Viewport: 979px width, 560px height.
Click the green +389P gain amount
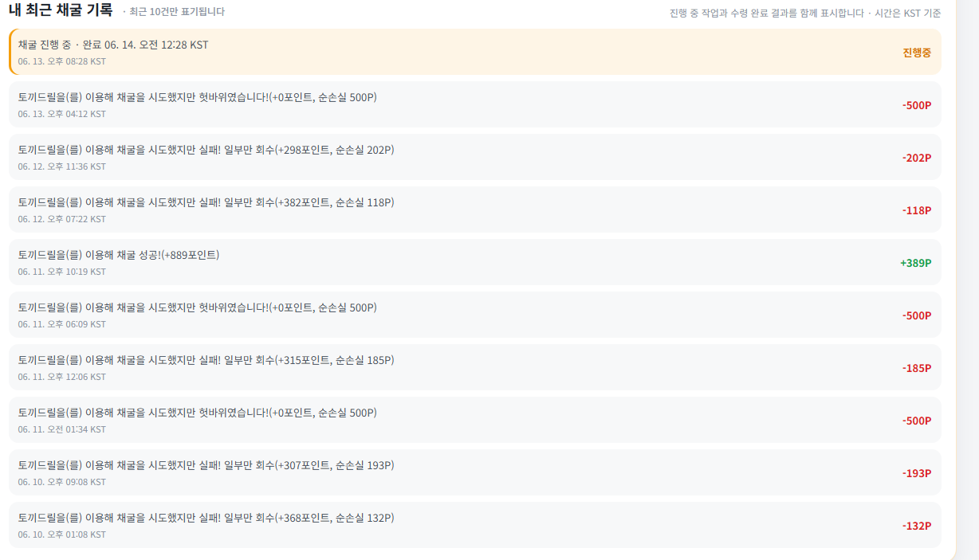[x=916, y=263]
